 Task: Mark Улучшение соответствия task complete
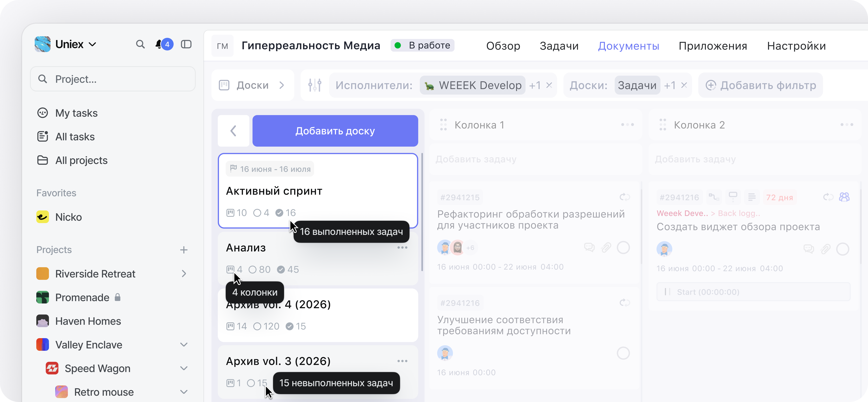(623, 353)
